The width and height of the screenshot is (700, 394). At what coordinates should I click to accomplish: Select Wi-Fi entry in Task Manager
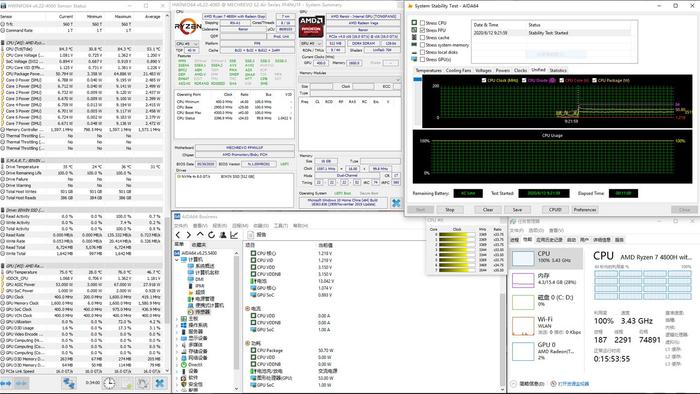tap(547, 326)
